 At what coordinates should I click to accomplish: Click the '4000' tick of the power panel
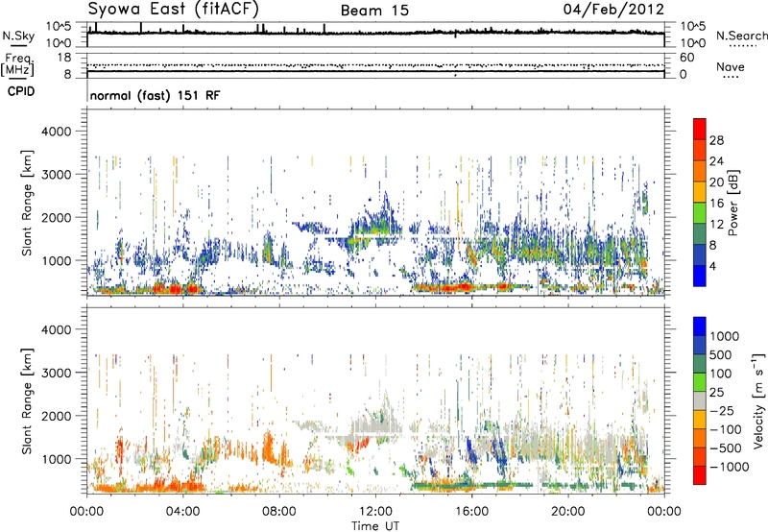tap(59, 132)
